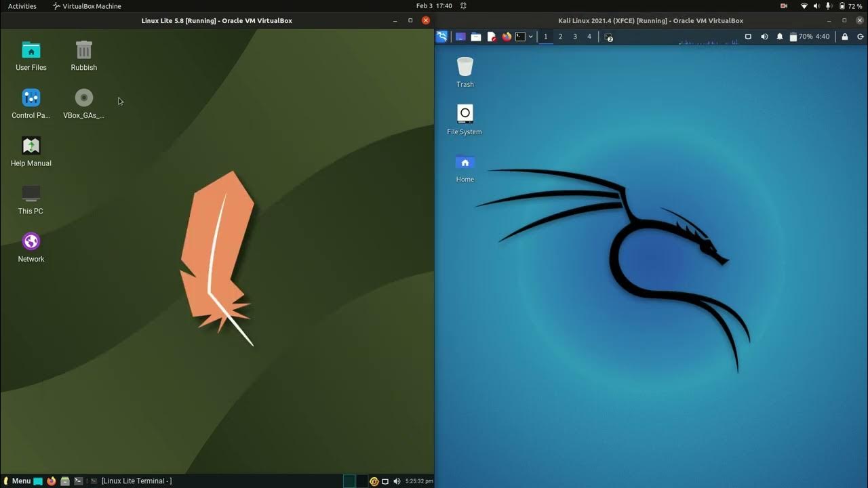Click Kali battery indicator 70%
This screenshot has width=868, height=488.
(801, 37)
